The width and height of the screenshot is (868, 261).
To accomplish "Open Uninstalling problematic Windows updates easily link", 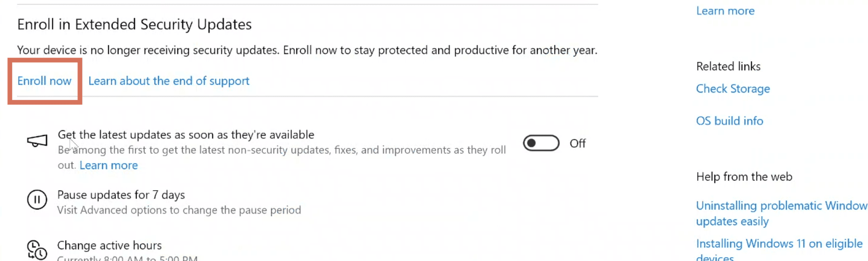I will click(782, 213).
